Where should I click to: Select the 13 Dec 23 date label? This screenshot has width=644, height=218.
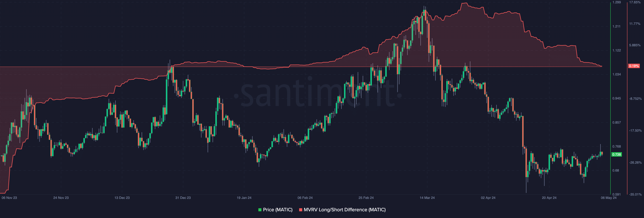point(122,198)
